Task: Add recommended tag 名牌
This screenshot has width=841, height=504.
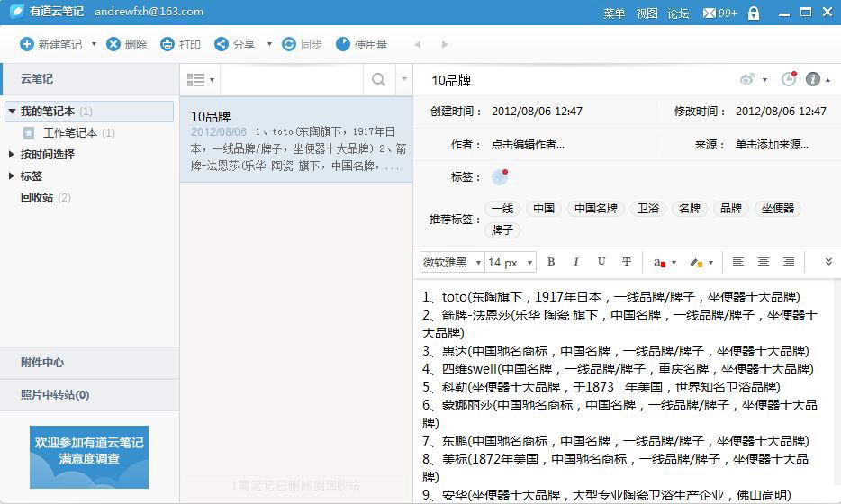Action: coord(689,208)
